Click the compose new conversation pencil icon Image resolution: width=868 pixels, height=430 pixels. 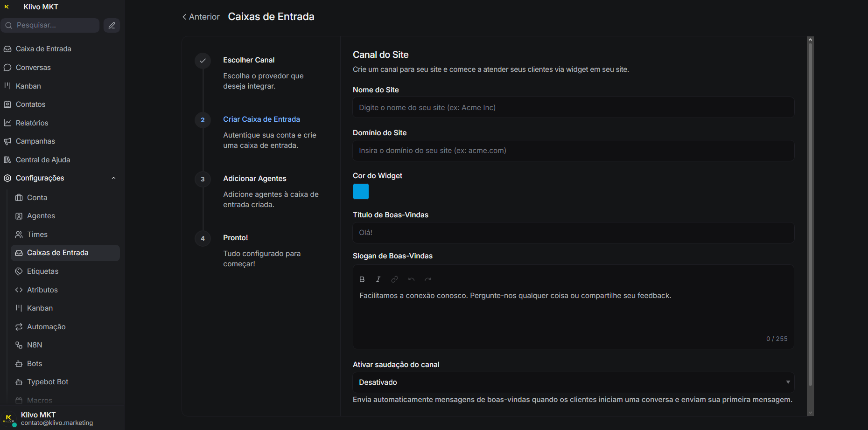click(x=112, y=25)
